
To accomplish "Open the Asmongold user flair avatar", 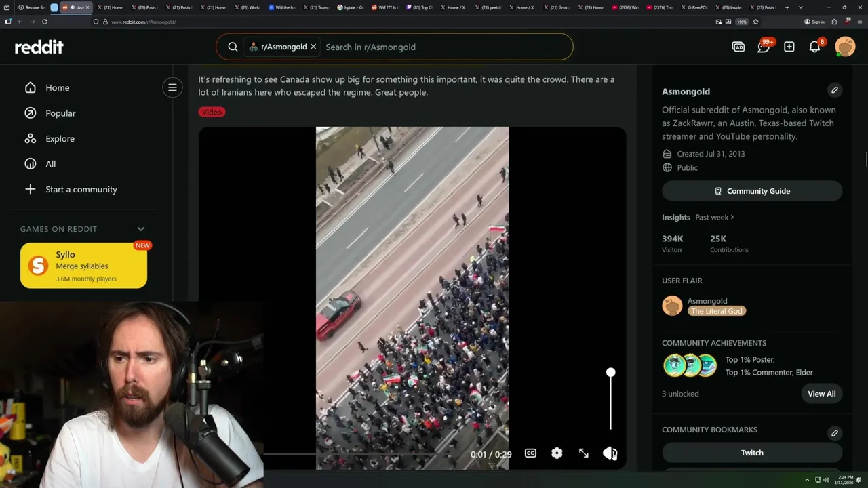I will coord(672,306).
